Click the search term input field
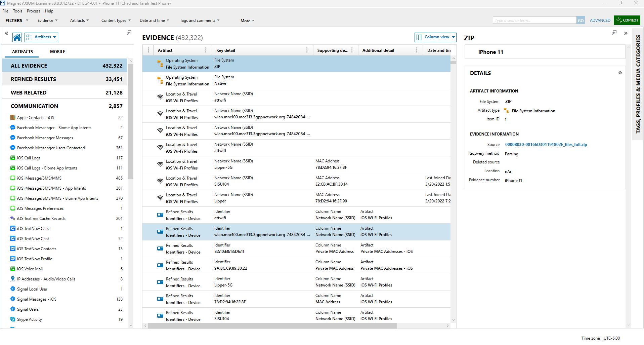Screen dimensions: 644x345 click(x=534, y=21)
